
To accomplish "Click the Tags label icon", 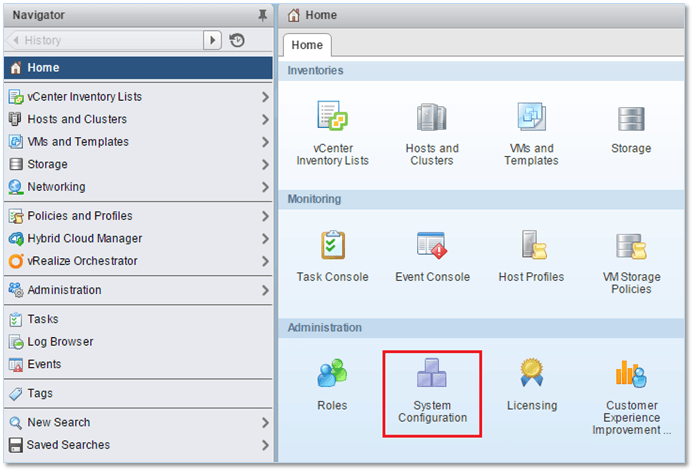I will [x=16, y=394].
